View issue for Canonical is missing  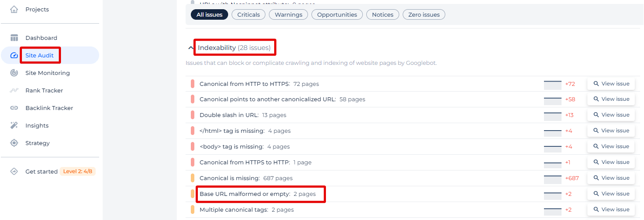(611, 178)
